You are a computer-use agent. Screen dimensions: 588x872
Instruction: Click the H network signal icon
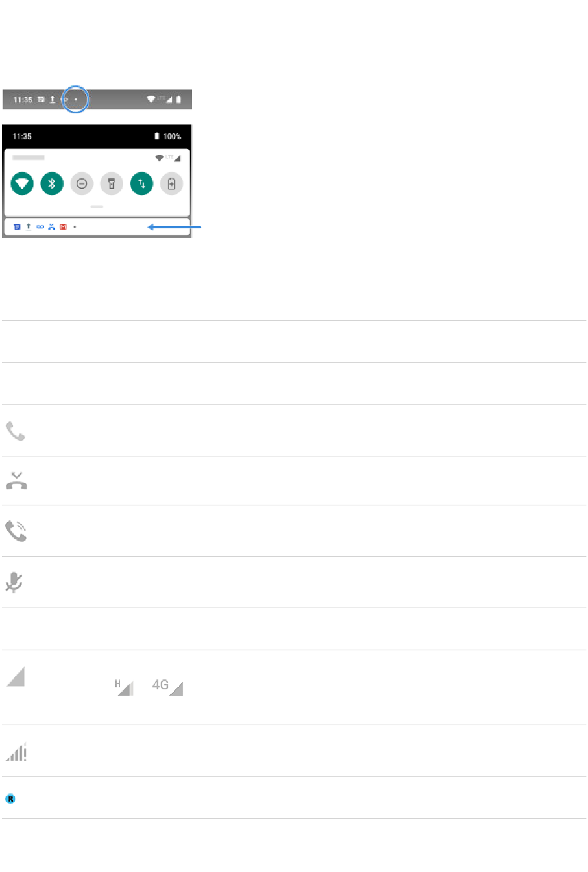click(x=124, y=687)
